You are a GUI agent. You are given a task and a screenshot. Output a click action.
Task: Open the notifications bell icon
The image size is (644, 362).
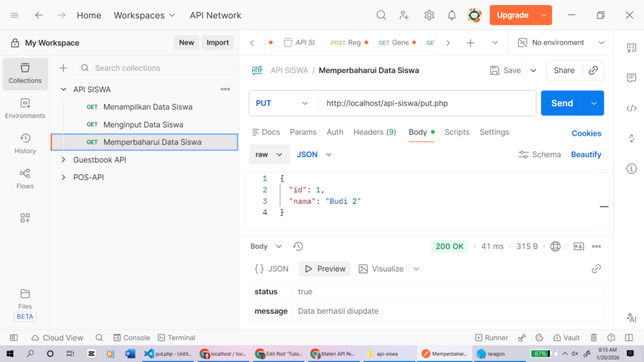pyautogui.click(x=452, y=15)
